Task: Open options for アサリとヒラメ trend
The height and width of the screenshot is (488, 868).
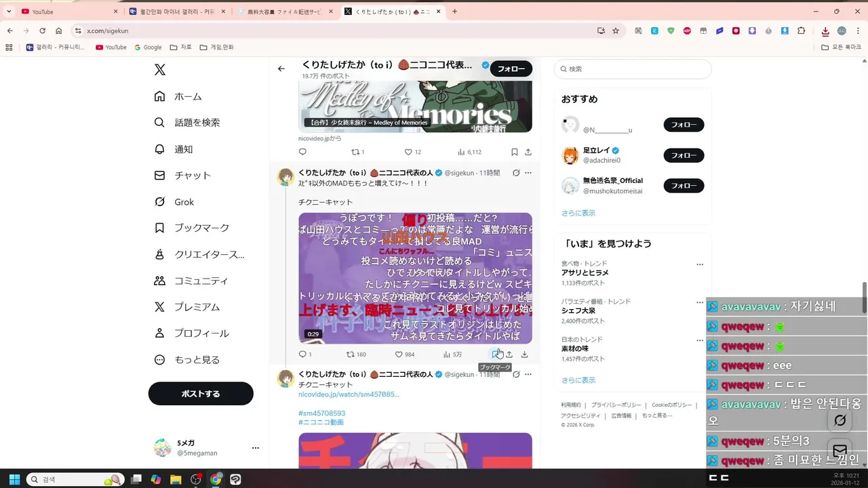Action: (700, 264)
